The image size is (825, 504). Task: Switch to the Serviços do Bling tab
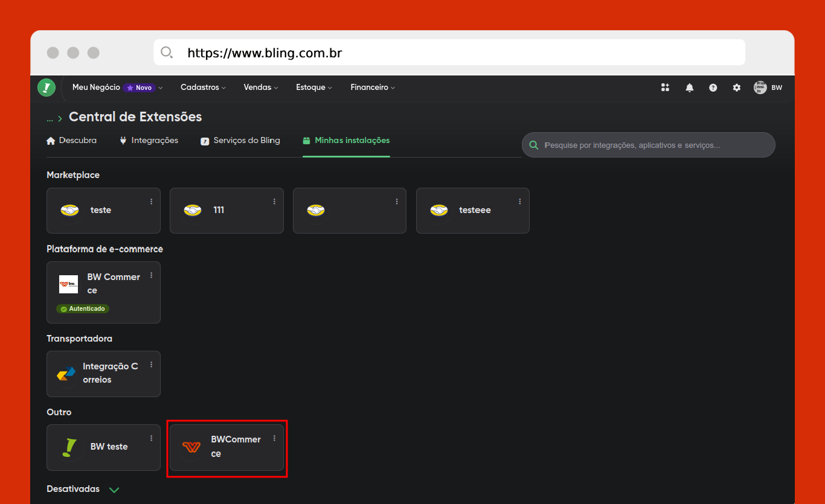pos(240,141)
